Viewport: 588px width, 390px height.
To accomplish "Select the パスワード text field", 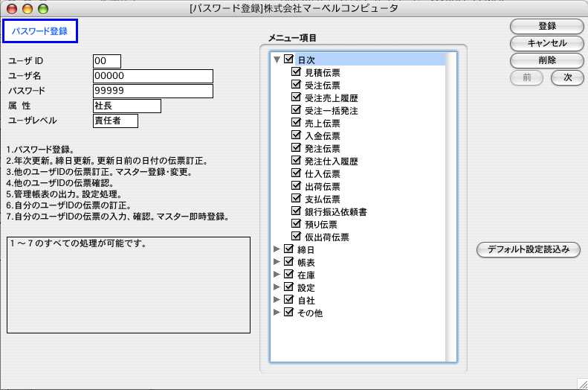I will [153, 91].
